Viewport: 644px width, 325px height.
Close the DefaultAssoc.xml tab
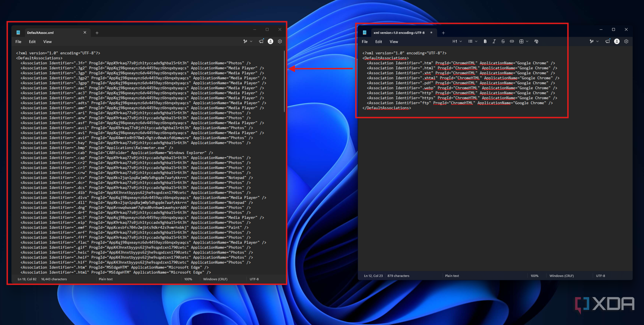85,32
